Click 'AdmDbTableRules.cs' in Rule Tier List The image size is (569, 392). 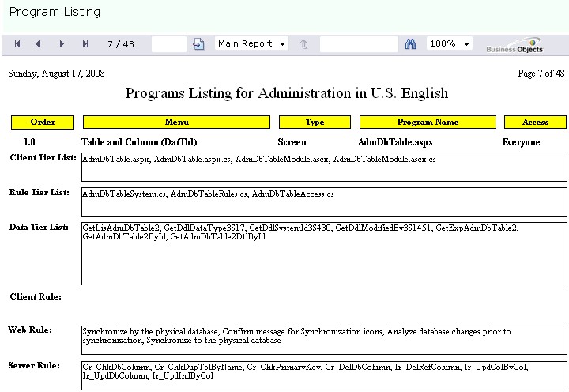click(209, 194)
